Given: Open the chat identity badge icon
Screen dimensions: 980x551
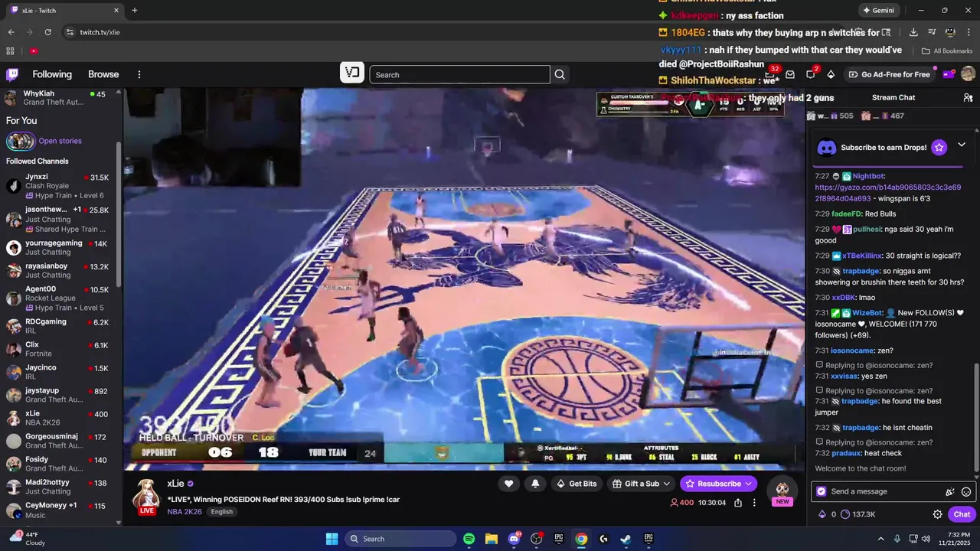Looking at the screenshot, I should click(x=822, y=491).
